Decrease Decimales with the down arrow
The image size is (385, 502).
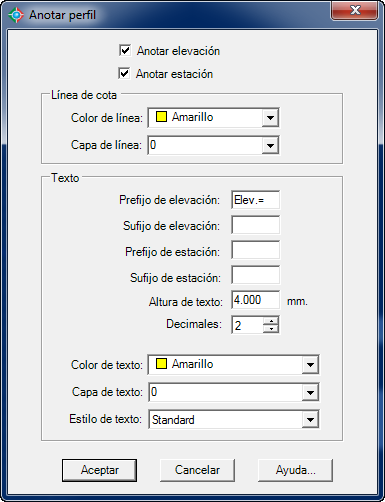[x=271, y=329]
